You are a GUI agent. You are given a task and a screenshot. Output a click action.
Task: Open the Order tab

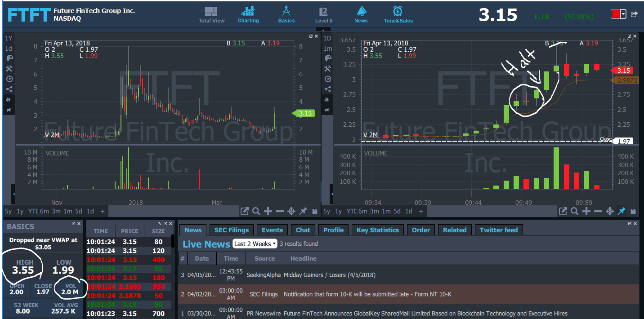click(421, 230)
